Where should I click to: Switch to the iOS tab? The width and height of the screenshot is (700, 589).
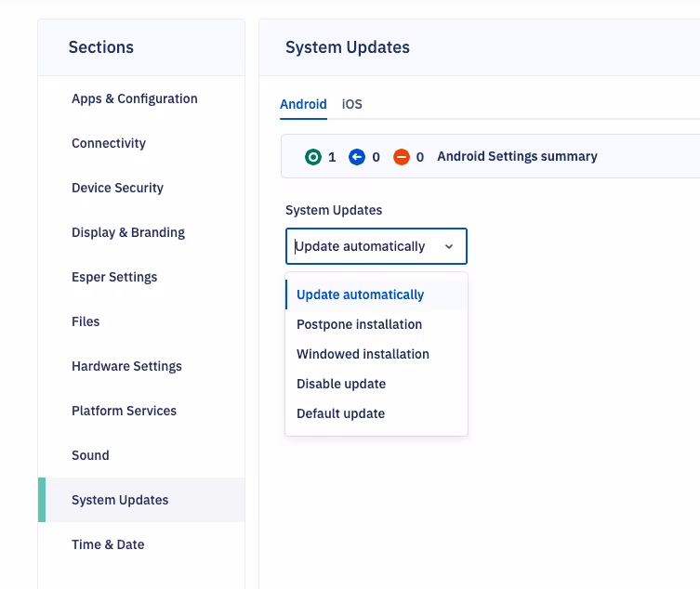(351, 104)
